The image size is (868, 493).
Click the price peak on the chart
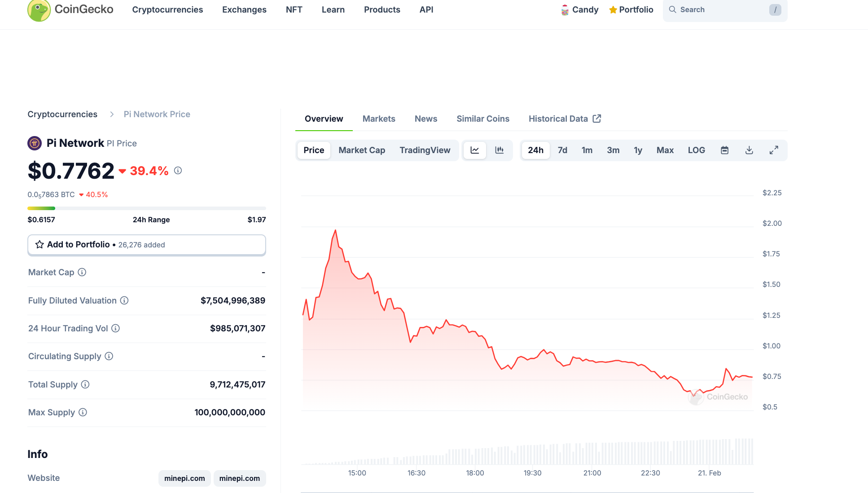click(335, 230)
